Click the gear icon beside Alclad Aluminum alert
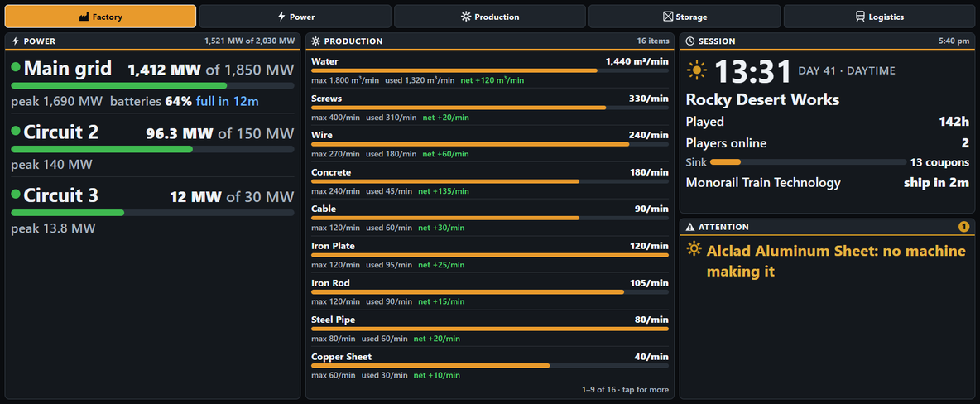Screen dimensions: 980x404 tap(694, 249)
